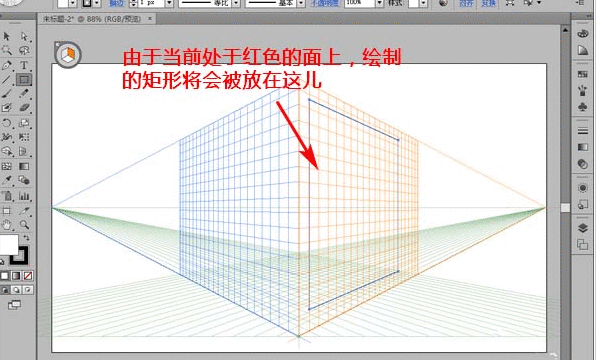Open the 样式 graphic style dropdown
Screen dimensions: 598x360
[x=423, y=3]
